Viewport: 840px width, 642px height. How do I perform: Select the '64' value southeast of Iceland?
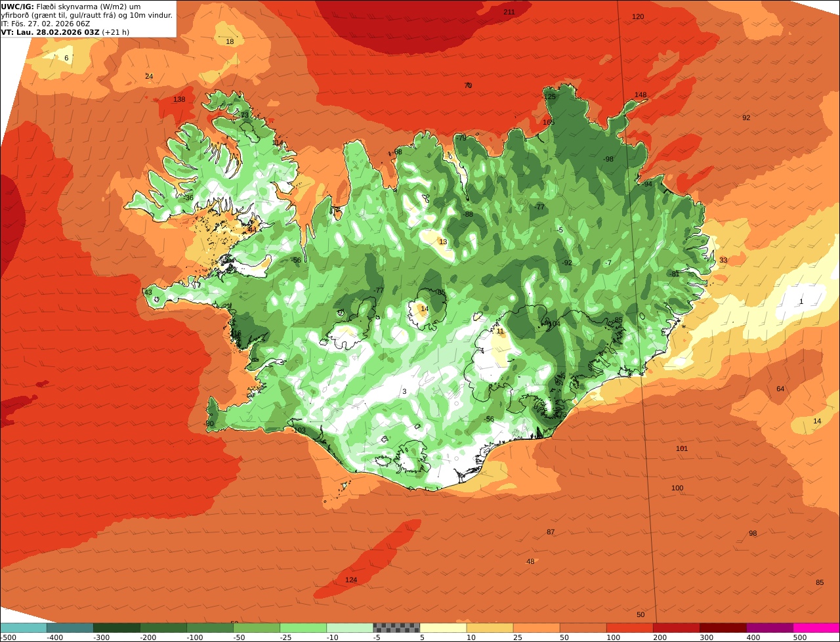[x=780, y=389]
